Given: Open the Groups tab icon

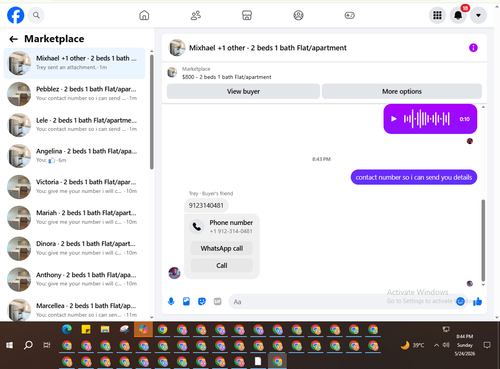Looking at the screenshot, I should pyautogui.click(x=298, y=15).
